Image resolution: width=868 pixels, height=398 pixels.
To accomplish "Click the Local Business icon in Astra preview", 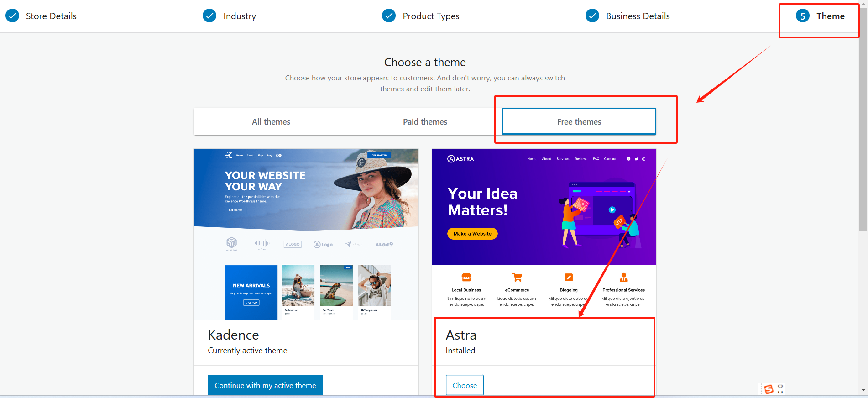I will click(x=466, y=277).
